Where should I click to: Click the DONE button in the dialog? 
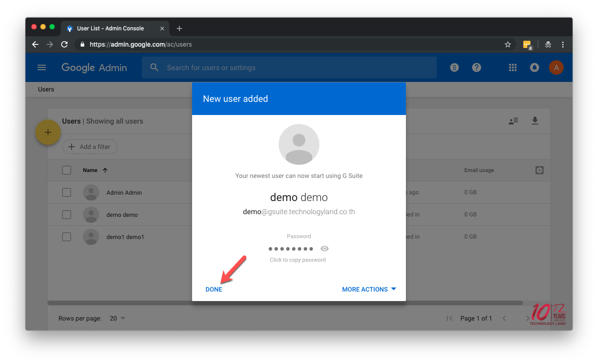pyautogui.click(x=214, y=289)
